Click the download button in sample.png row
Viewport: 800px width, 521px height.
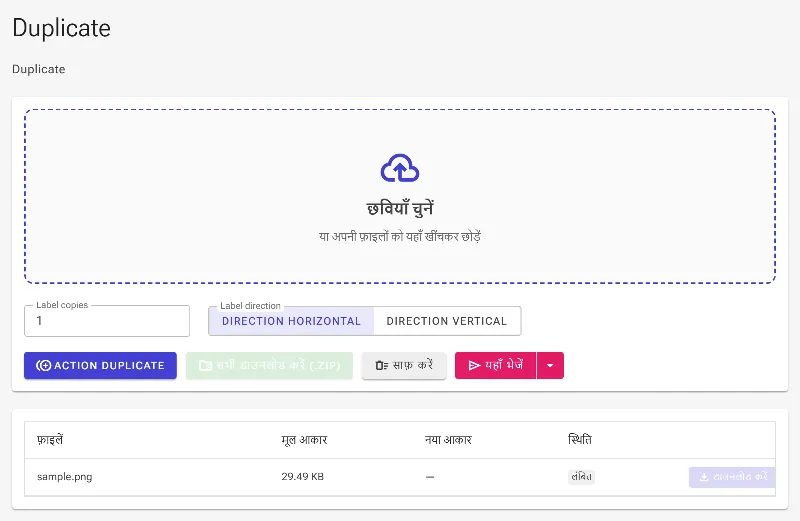(732, 477)
